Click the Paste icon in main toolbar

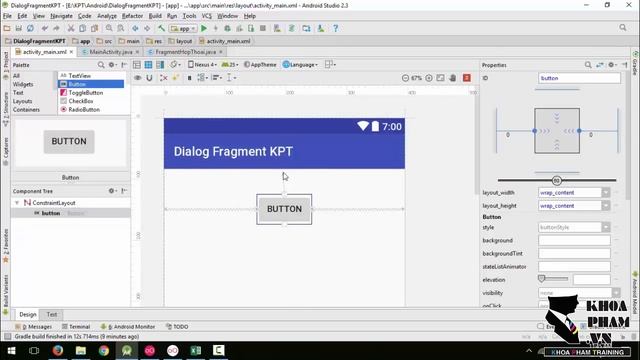(94, 28)
